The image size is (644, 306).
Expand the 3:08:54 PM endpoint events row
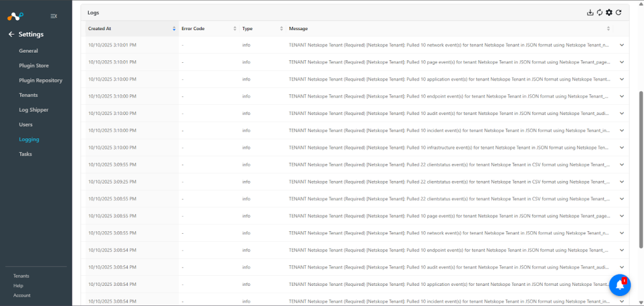click(x=622, y=250)
